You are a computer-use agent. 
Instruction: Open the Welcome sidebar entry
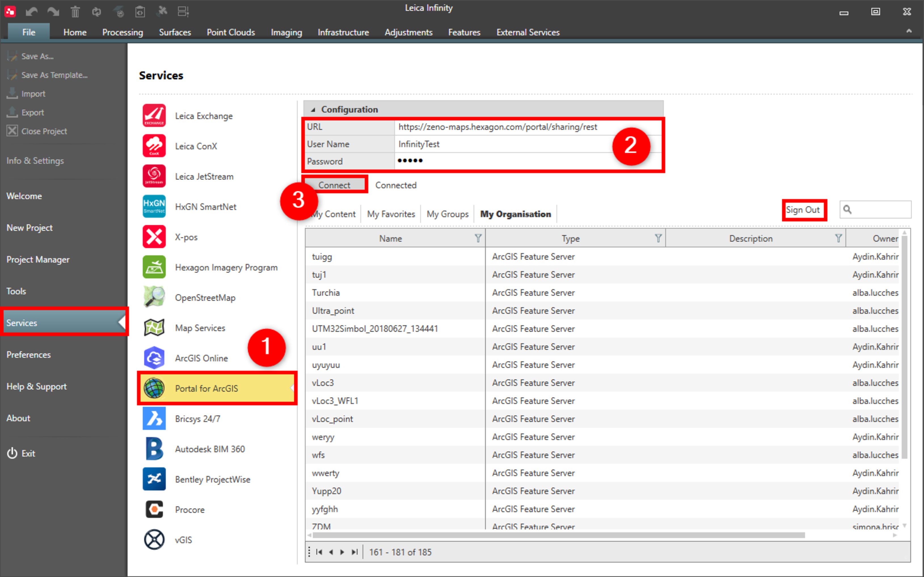24,196
